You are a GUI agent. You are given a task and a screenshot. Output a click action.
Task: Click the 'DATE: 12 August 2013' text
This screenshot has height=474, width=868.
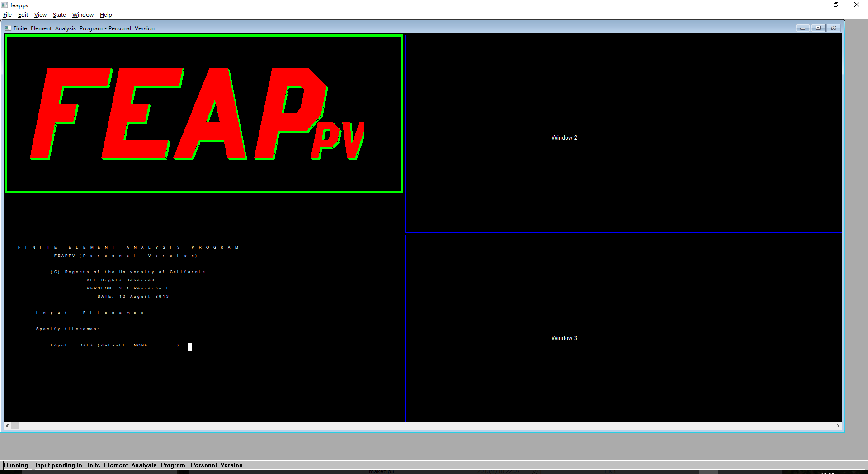pyautogui.click(x=133, y=296)
